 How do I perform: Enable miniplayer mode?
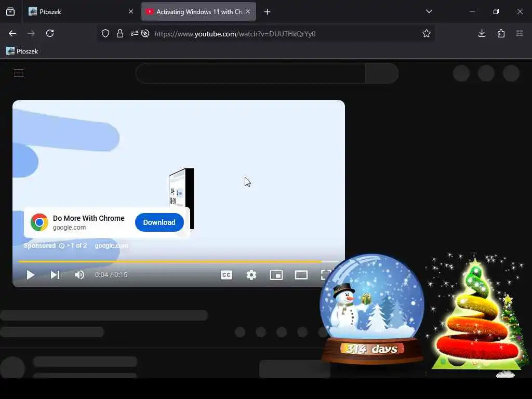click(x=276, y=275)
